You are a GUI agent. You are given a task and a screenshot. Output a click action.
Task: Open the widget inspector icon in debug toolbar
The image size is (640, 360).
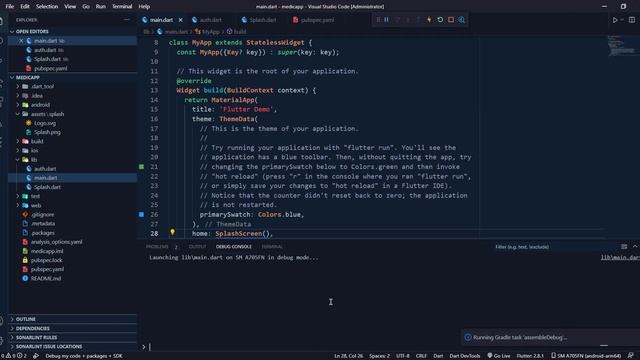pyautogui.click(x=462, y=20)
